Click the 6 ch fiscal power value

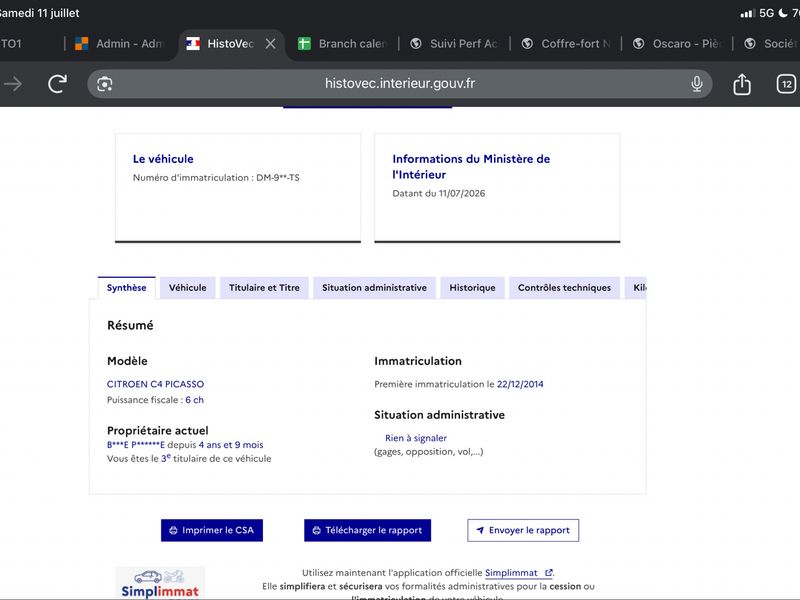pos(194,400)
